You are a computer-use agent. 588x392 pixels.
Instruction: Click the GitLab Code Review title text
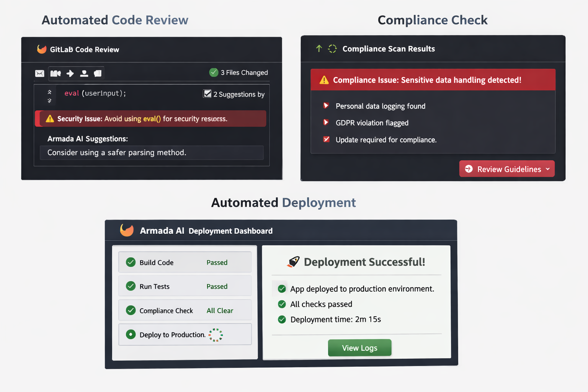pos(85,49)
